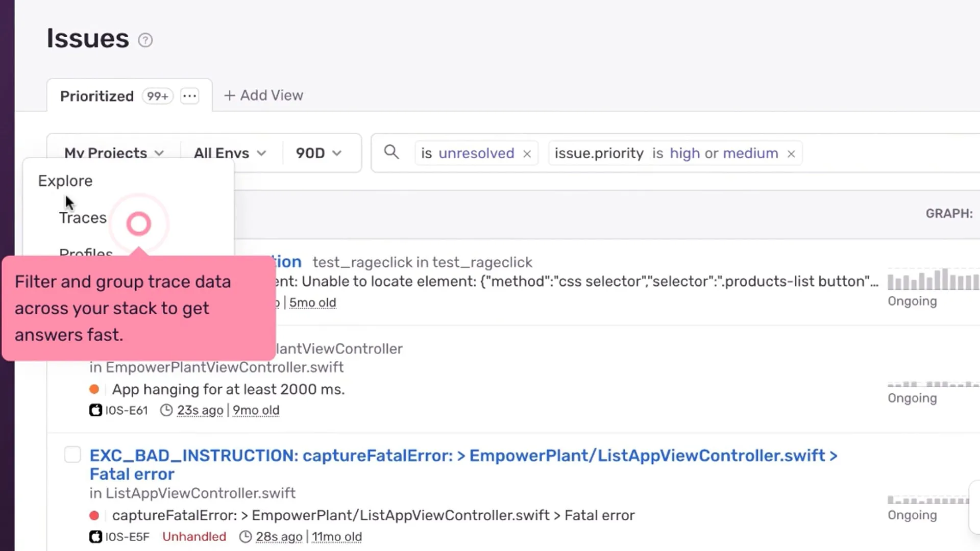Check the EXC_BAD_INSTRUCTION issue checkbox
This screenshot has height=551, width=980.
[x=72, y=455]
